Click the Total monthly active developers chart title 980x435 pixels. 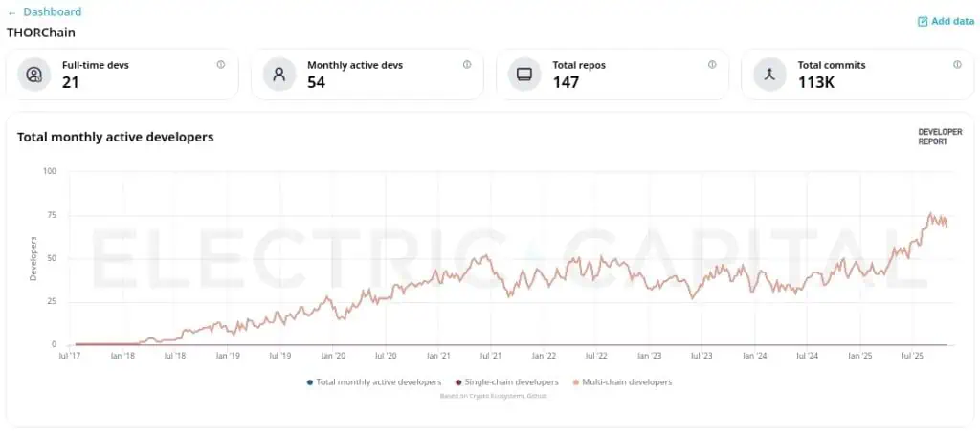point(115,138)
